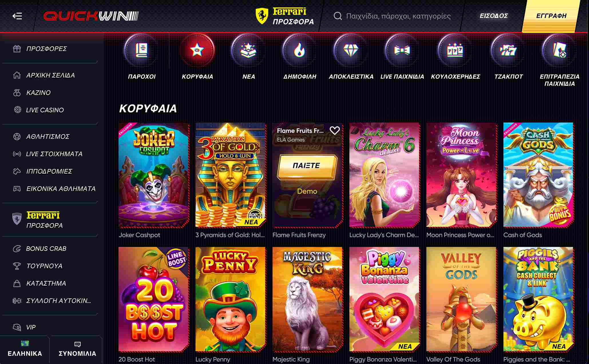Collapse the sidebar with the arrow menu icon
The height and width of the screenshot is (364, 589).
tap(17, 16)
